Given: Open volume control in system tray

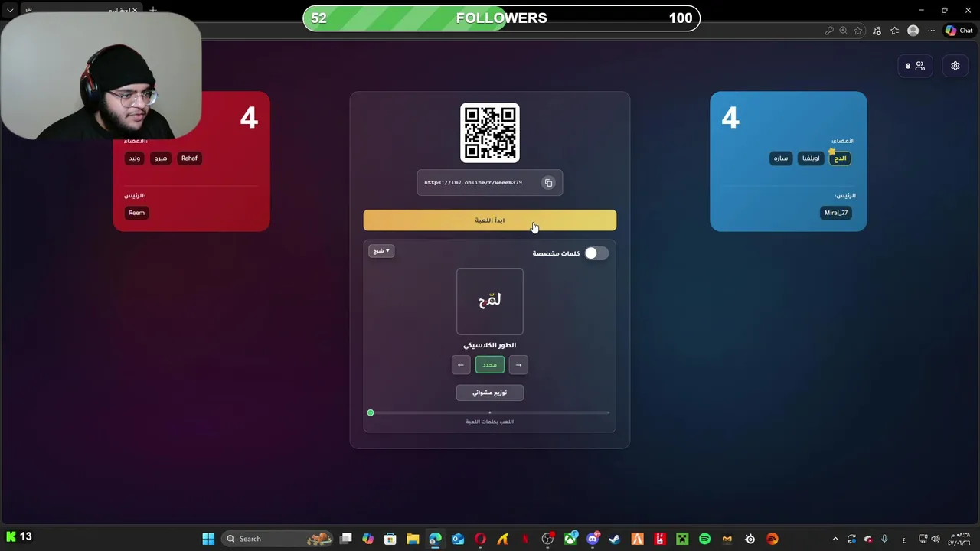Looking at the screenshot, I should [x=936, y=539].
